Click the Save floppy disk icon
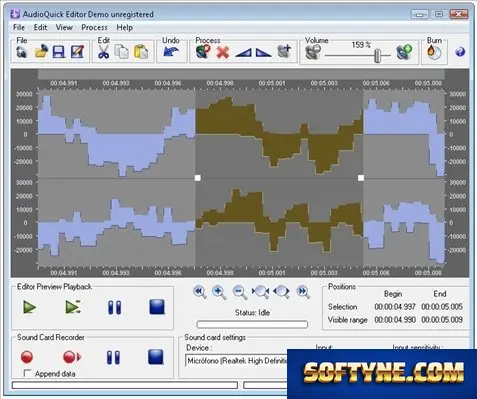477x399 pixels. tap(59, 52)
